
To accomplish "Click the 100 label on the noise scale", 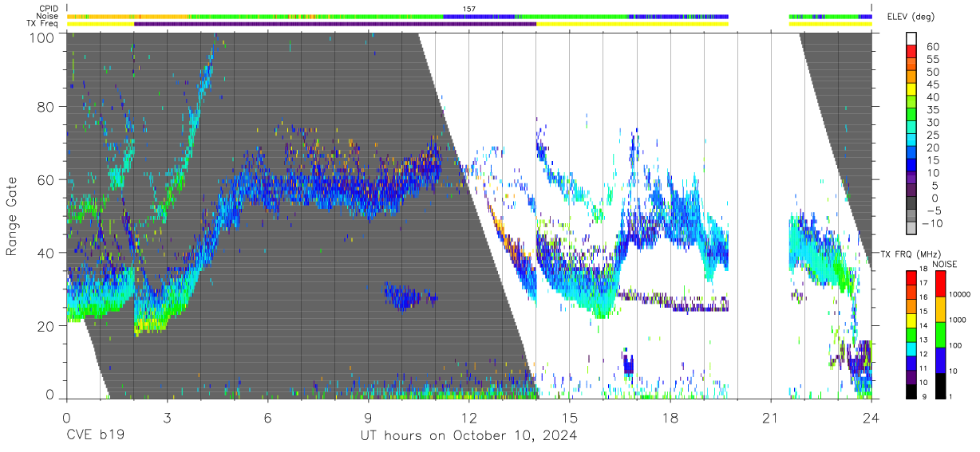I will pyautogui.click(x=955, y=345).
